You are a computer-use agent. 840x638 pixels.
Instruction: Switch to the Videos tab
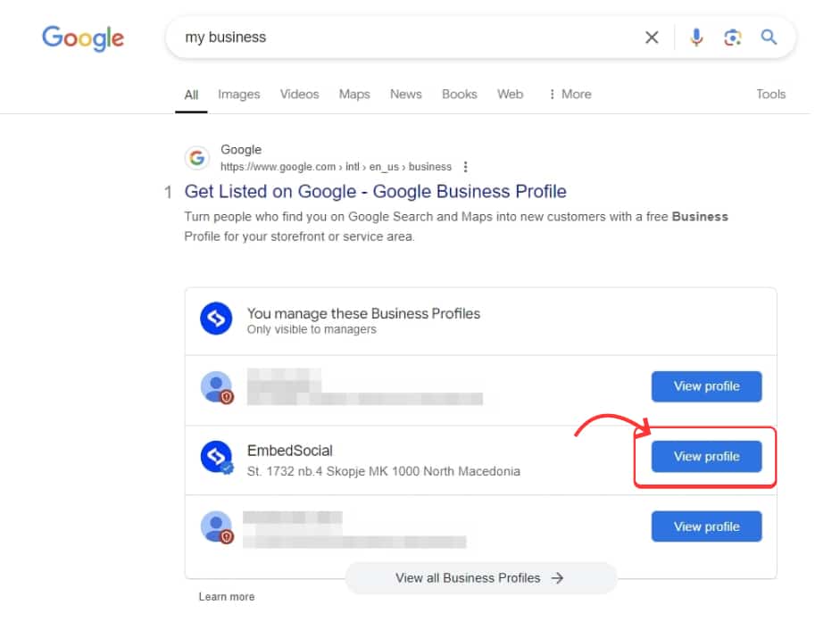(299, 95)
